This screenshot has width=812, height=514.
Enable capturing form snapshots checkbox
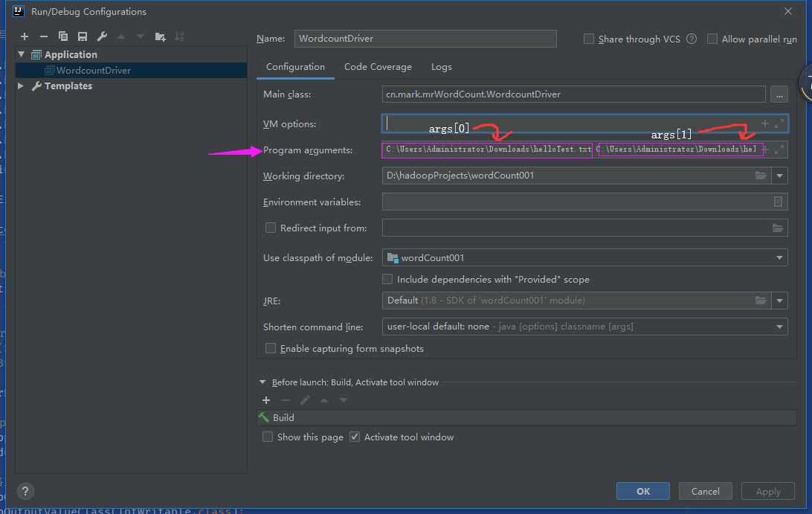coord(271,348)
